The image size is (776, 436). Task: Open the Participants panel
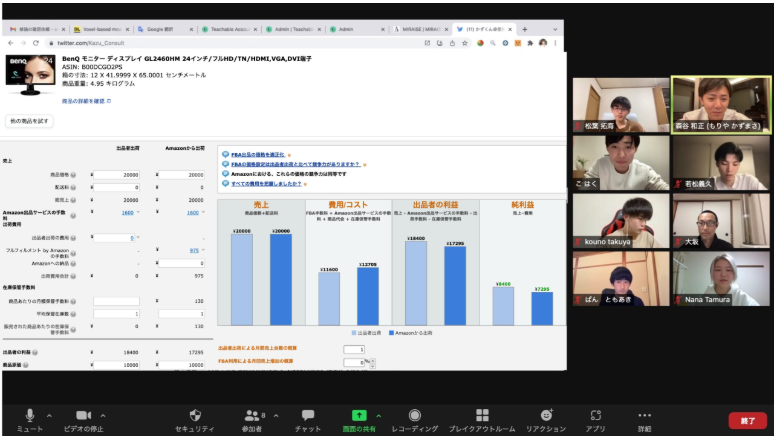click(x=252, y=421)
